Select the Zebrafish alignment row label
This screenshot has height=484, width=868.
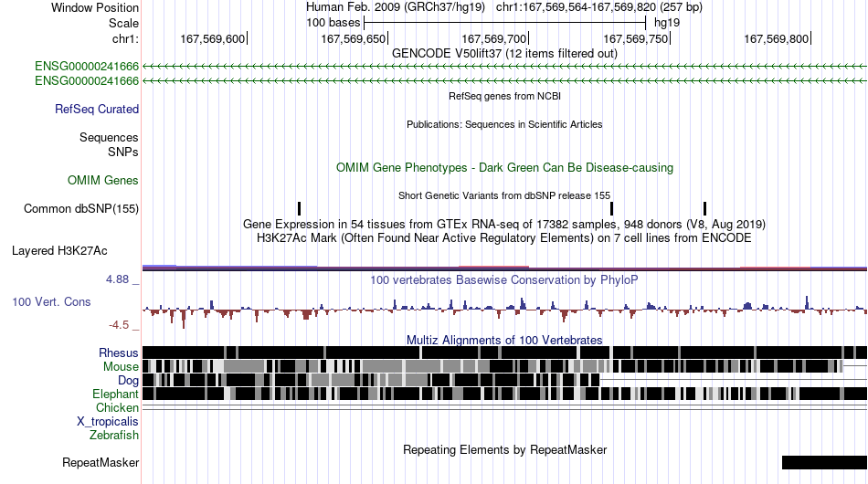(113, 436)
